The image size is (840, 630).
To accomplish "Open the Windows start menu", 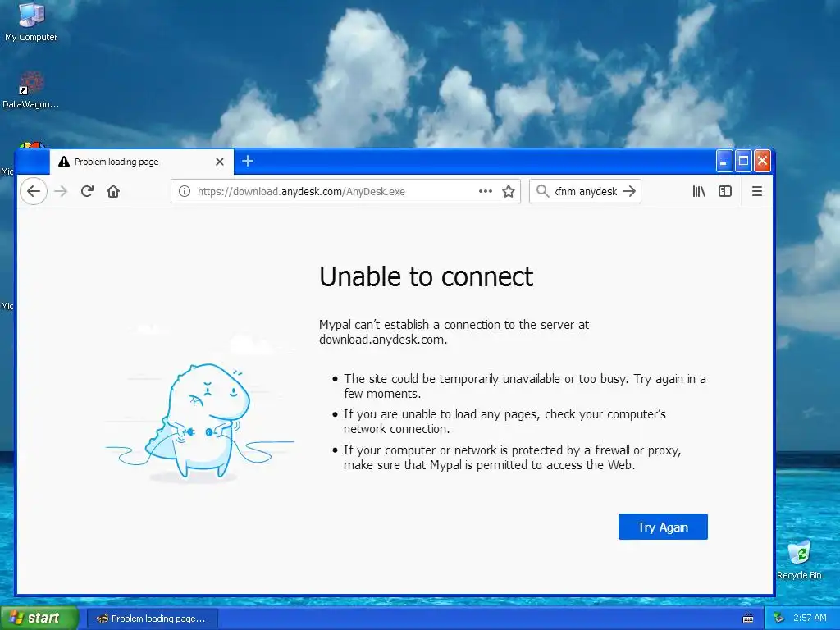I will pyautogui.click(x=39, y=618).
